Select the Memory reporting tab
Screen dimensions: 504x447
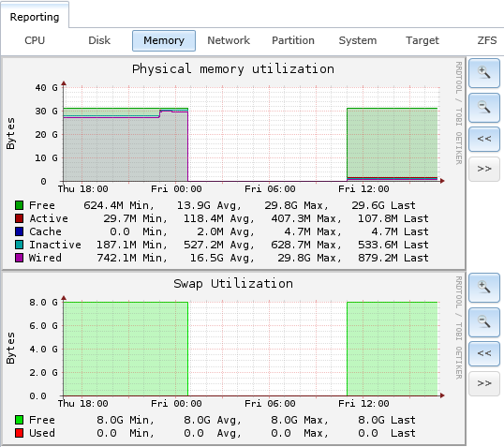(x=164, y=40)
